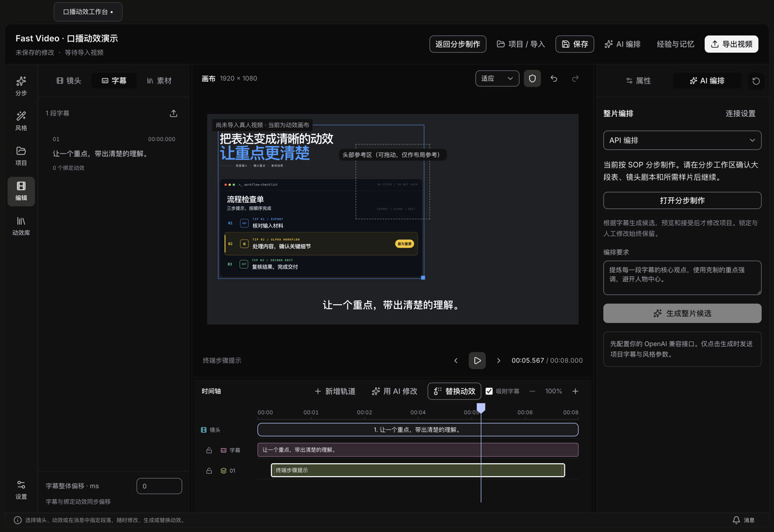The width and height of the screenshot is (774, 532).
Task: Click the 打开分步制作 button
Action: [682, 200]
